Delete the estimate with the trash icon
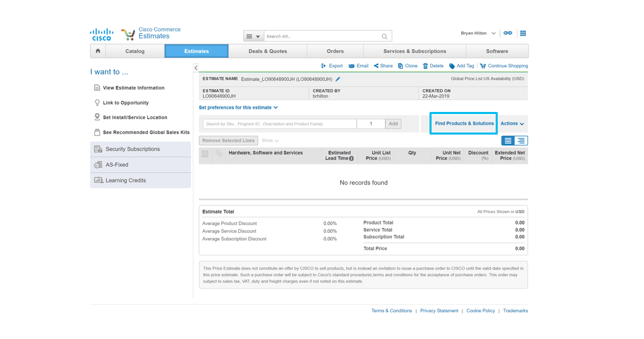 coord(433,66)
